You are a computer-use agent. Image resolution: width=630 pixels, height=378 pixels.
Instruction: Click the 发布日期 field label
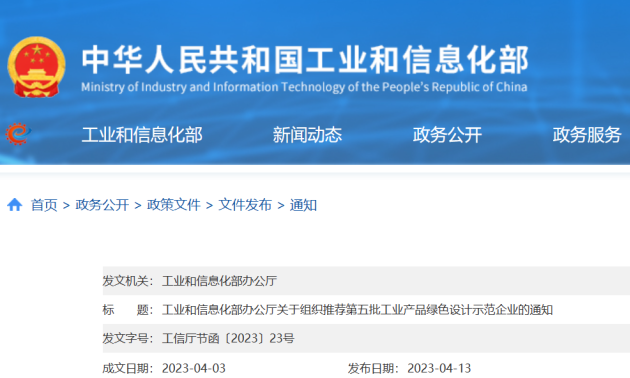[373, 368]
